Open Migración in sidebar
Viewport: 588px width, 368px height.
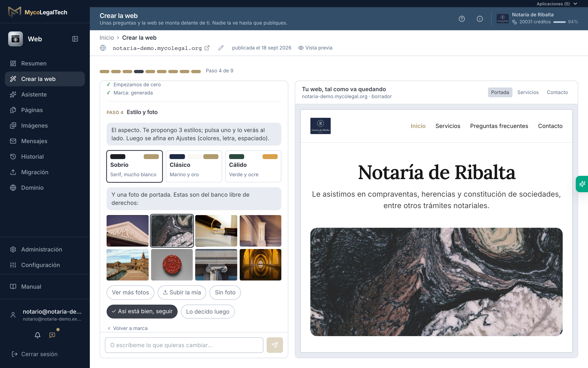45,172
